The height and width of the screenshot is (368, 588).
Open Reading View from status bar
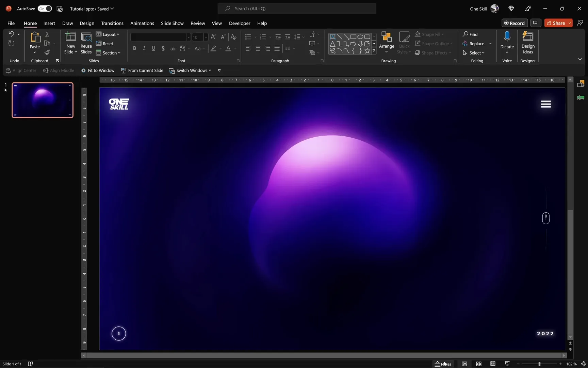click(493, 364)
